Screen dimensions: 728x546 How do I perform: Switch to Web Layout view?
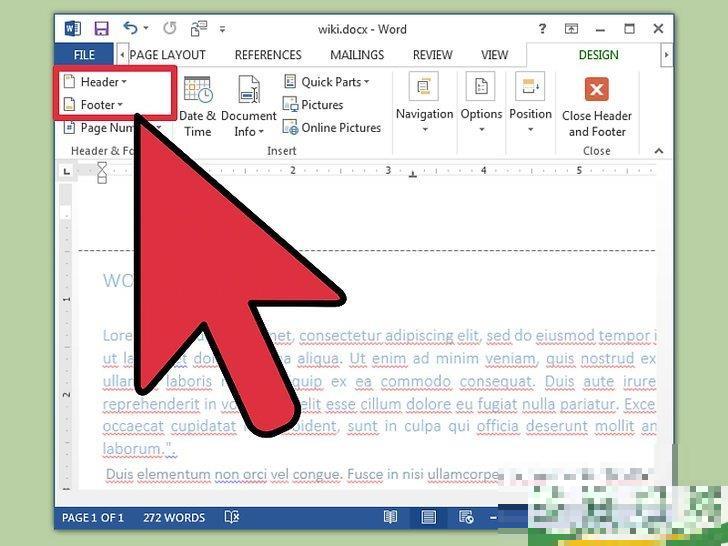coord(466,517)
